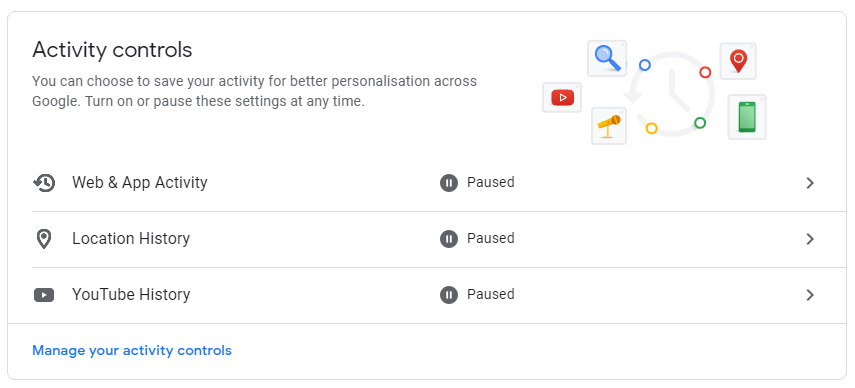Screen dimensions: 855x388
Task: Expand Location History via chevron arrow
Action: click(x=810, y=239)
